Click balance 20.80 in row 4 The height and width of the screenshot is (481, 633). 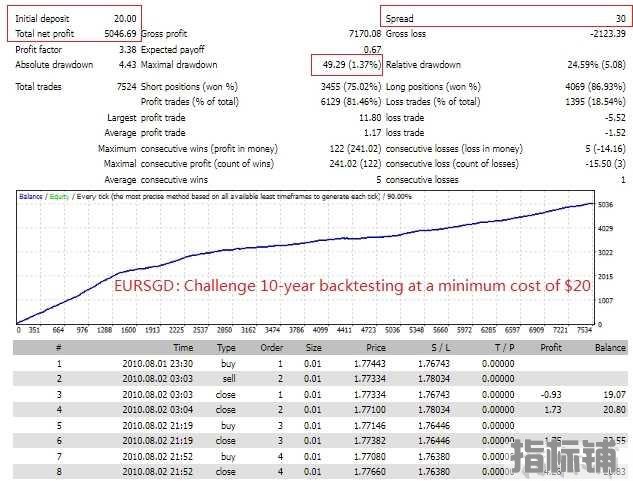(x=614, y=410)
